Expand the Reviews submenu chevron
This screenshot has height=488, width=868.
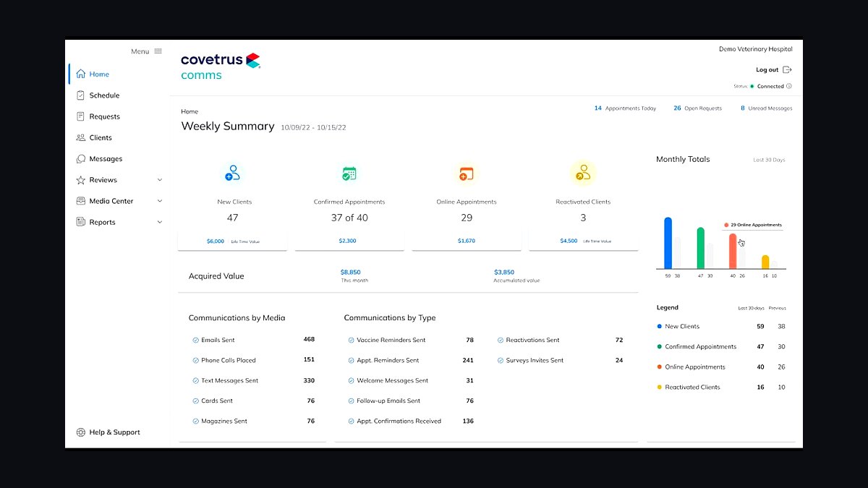[x=160, y=180]
